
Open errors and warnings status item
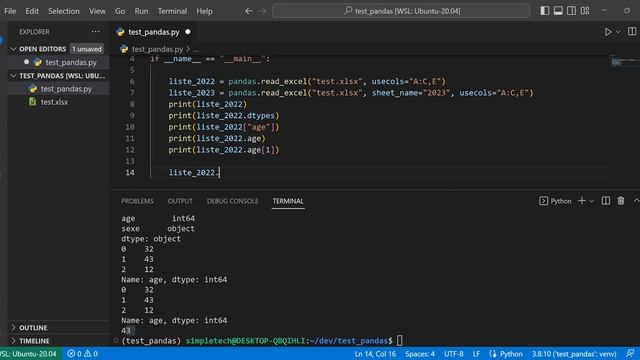click(82, 353)
